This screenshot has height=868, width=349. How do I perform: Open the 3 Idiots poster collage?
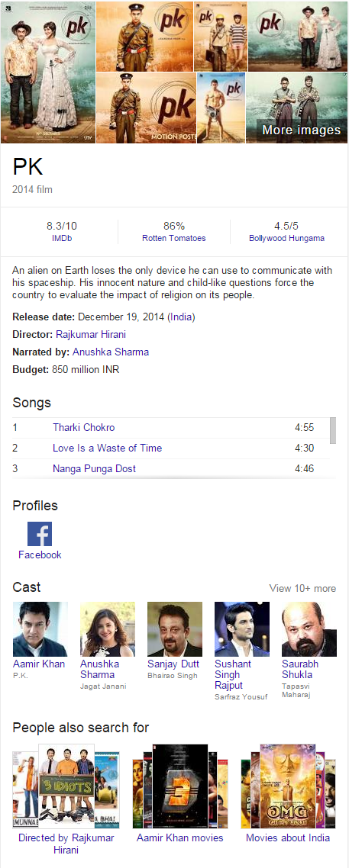click(66, 786)
